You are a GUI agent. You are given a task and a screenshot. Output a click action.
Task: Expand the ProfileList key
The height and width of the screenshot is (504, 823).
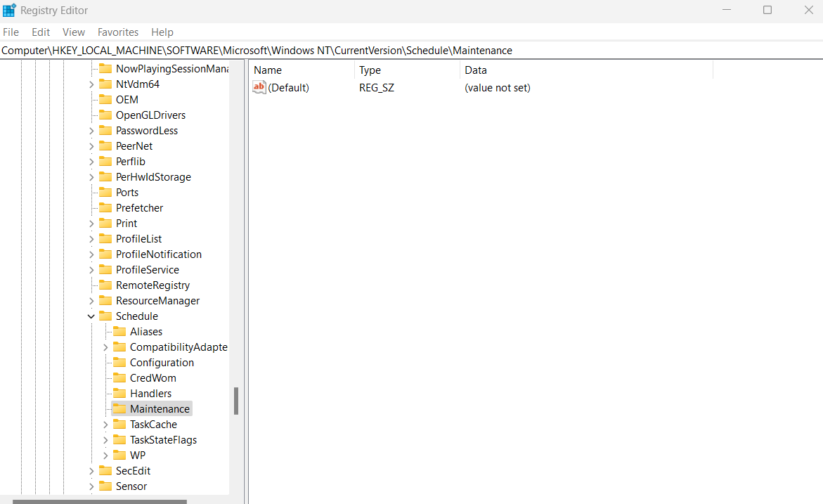[x=91, y=240]
